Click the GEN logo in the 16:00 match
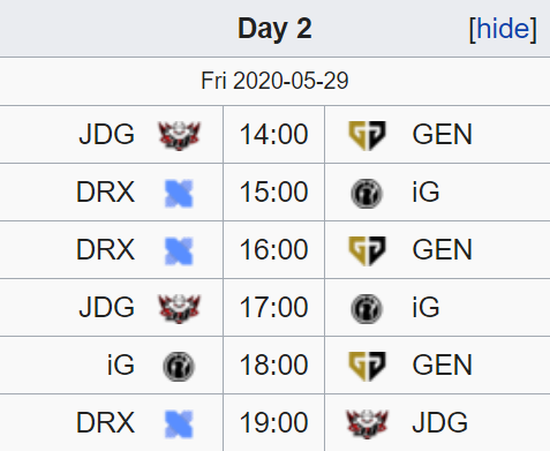 click(x=367, y=251)
